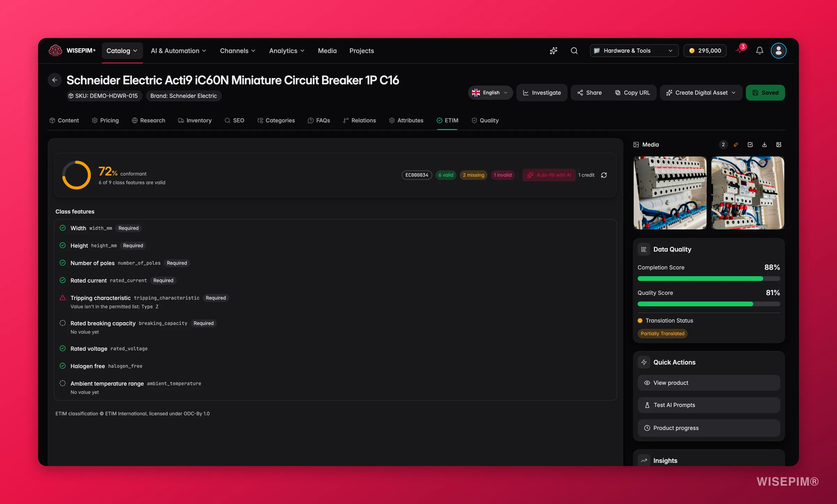
Task: Open the activity alerts icon with badge 3
Action: pyautogui.click(x=740, y=50)
